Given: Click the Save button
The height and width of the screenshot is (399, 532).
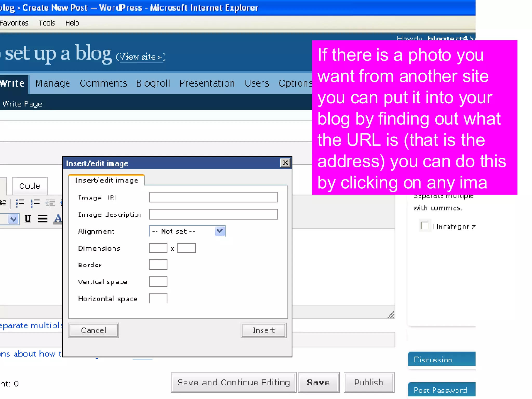Looking at the screenshot, I should tap(319, 382).
